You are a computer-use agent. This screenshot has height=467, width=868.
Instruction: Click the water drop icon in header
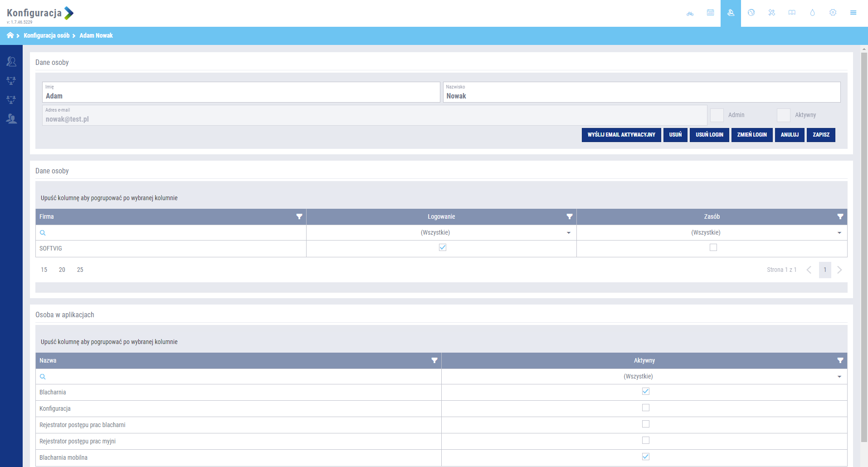(812, 13)
